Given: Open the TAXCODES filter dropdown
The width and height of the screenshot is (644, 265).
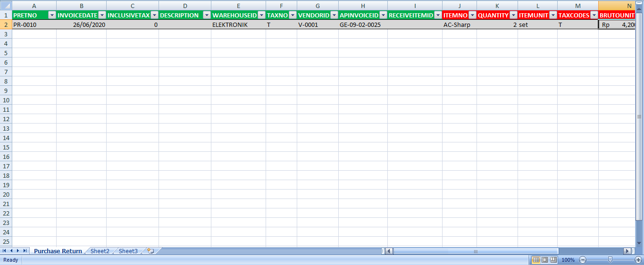Looking at the screenshot, I should pyautogui.click(x=594, y=15).
